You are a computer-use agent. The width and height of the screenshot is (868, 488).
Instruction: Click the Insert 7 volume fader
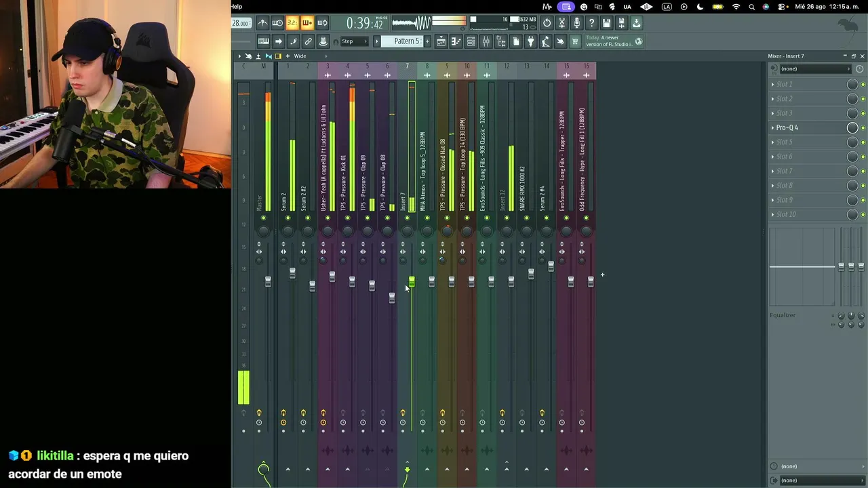click(412, 281)
